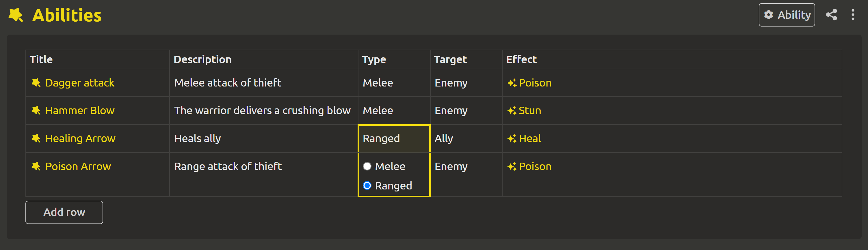Open the Poison effect link in Dagger row
Image resolution: width=868 pixels, height=250 pixels.
pos(535,83)
